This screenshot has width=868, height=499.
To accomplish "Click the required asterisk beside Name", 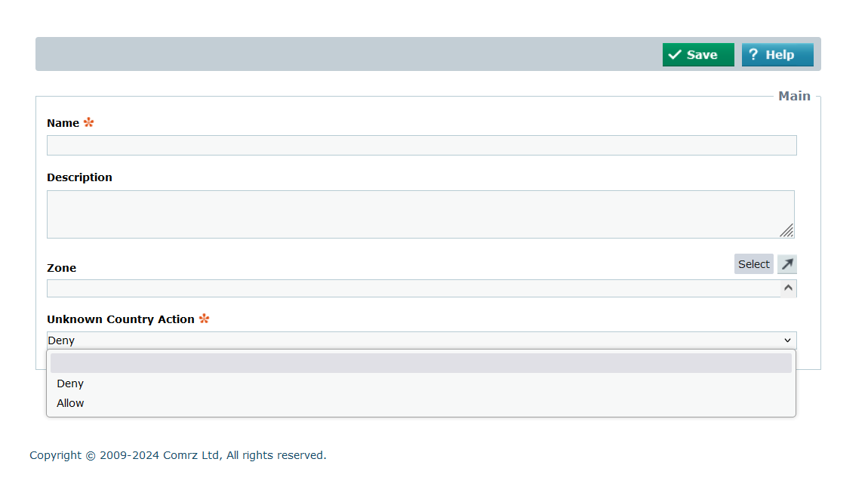I will (x=89, y=122).
